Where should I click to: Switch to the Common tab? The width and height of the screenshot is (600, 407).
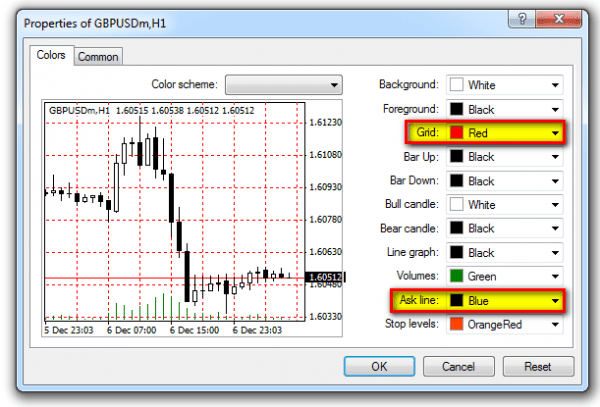click(98, 57)
